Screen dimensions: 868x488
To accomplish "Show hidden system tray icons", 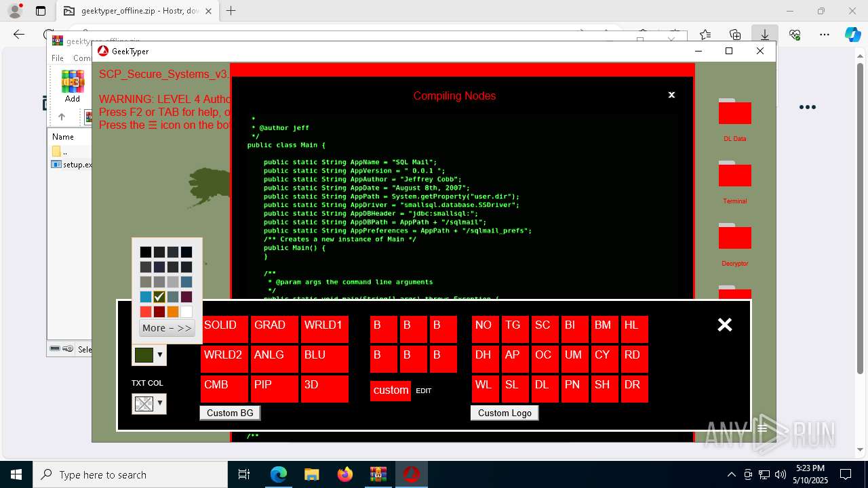I will [x=731, y=474].
